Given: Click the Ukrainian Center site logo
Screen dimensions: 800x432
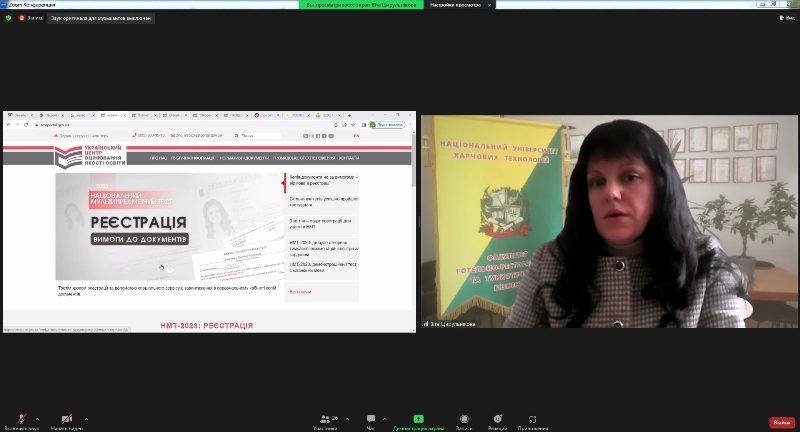Looking at the screenshot, I should tap(90, 157).
